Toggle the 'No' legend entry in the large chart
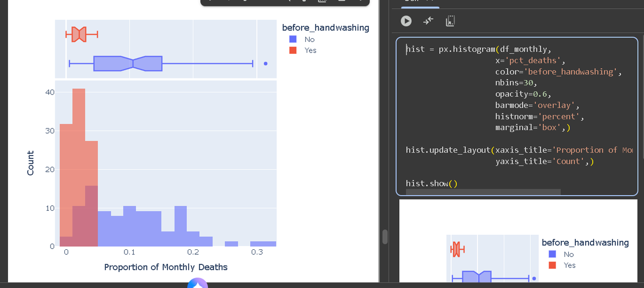This screenshot has width=644, height=288. point(302,39)
